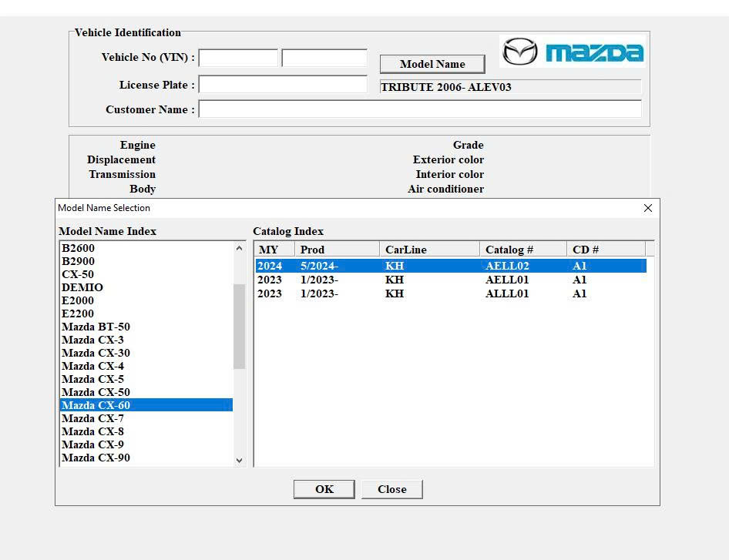Click the CarLine column header

click(x=429, y=250)
